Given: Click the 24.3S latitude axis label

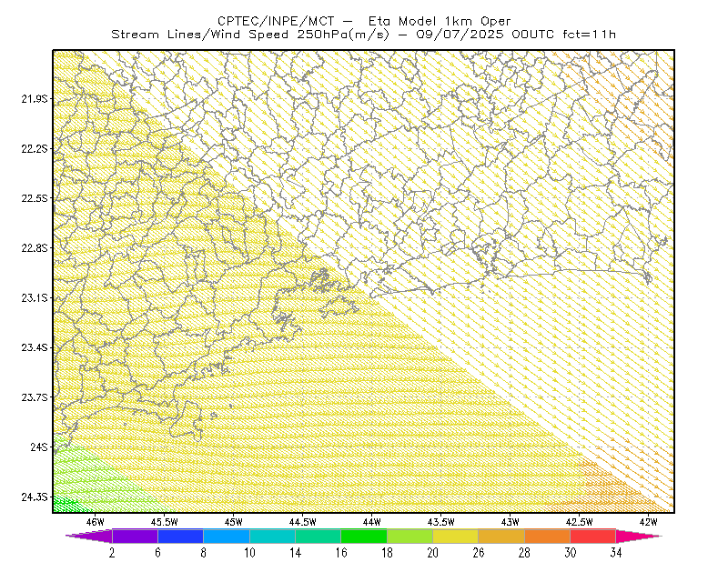Looking at the screenshot, I should pos(35,497).
